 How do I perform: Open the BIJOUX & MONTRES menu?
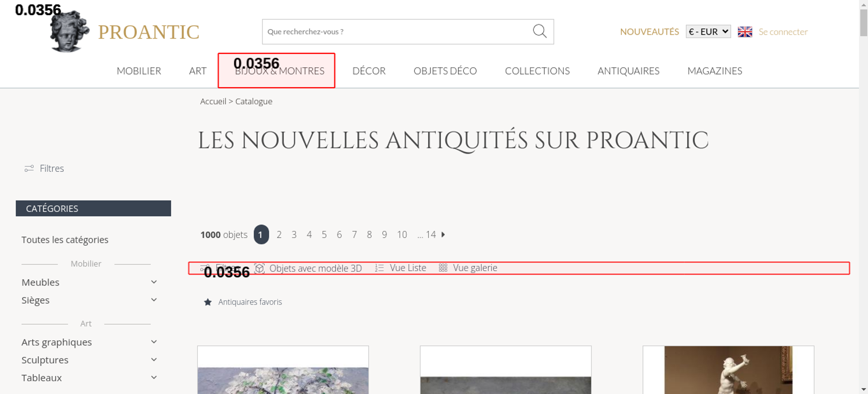point(279,71)
